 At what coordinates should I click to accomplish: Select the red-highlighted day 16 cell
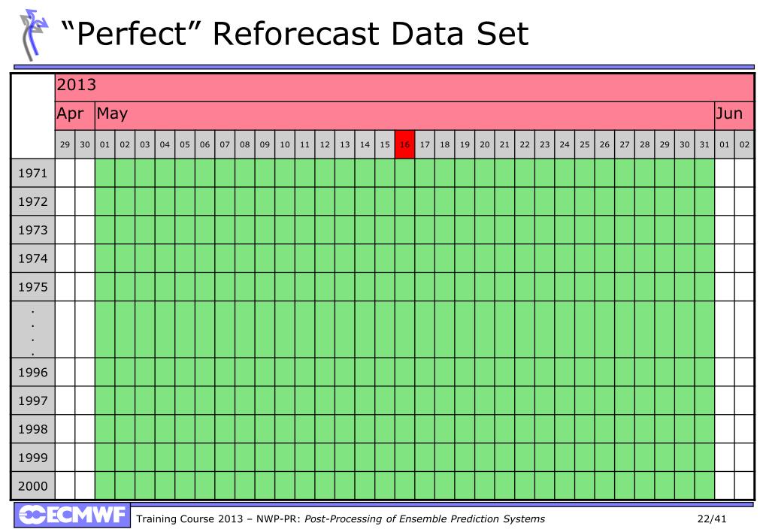pyautogui.click(x=404, y=144)
